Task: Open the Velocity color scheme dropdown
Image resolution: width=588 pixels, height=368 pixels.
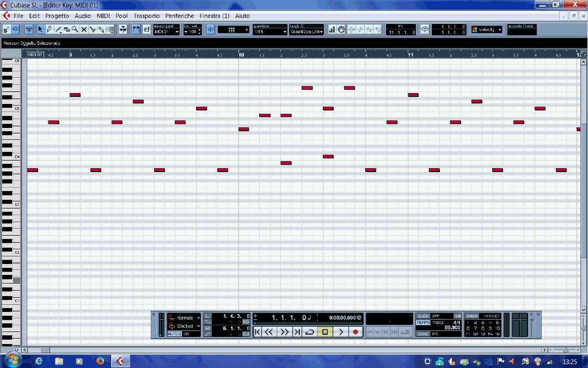Action: pos(487,29)
